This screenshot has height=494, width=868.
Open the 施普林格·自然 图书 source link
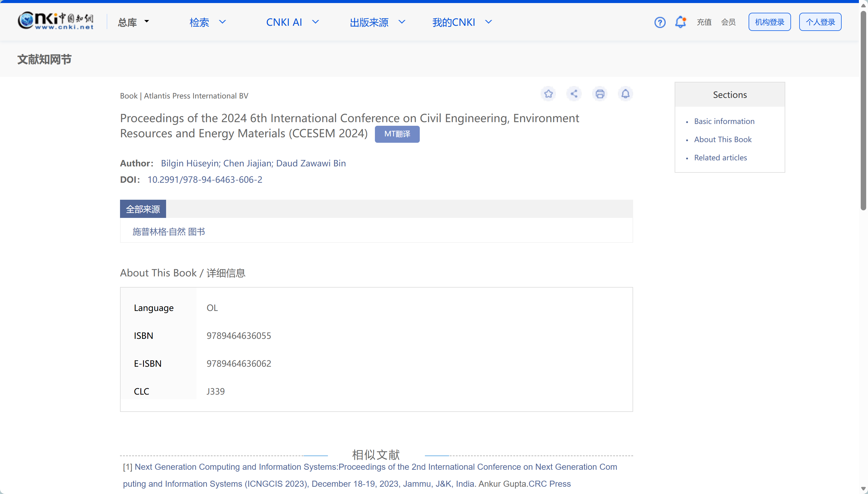tap(169, 232)
